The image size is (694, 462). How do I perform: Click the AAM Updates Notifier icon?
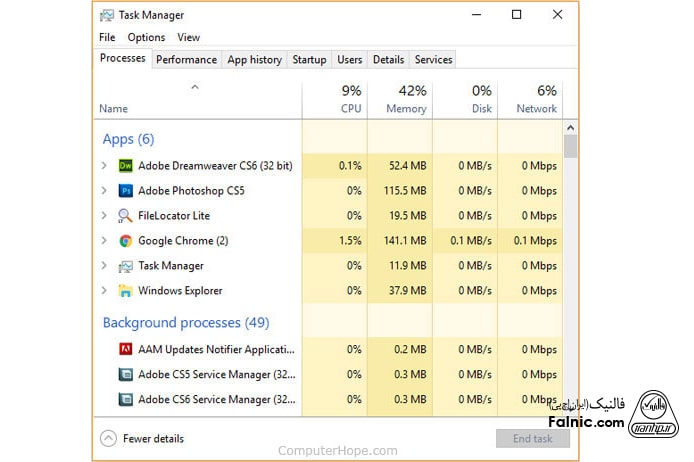[126, 349]
